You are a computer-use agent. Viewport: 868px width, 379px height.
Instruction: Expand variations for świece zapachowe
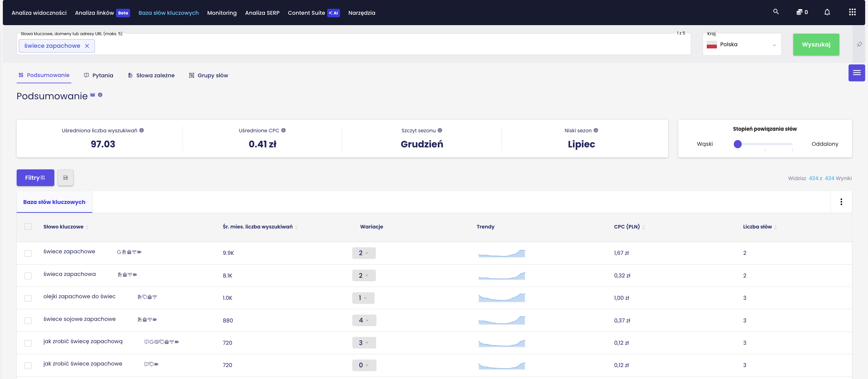(x=364, y=253)
